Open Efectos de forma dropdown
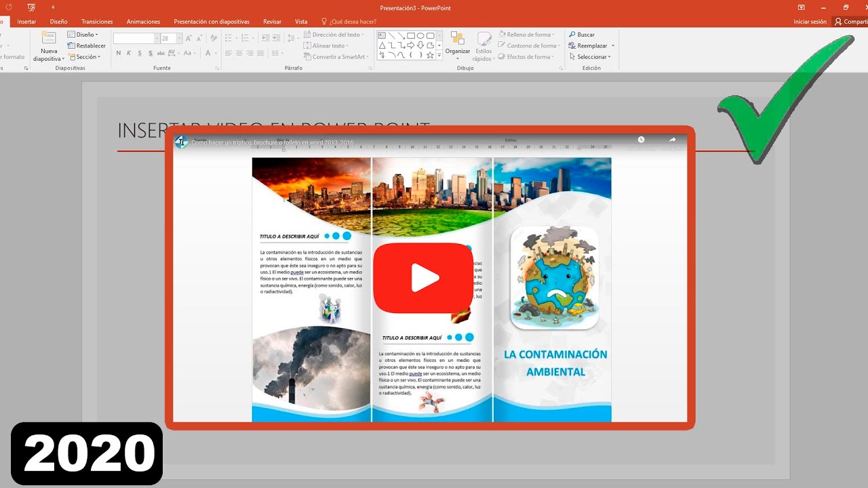 coord(526,57)
